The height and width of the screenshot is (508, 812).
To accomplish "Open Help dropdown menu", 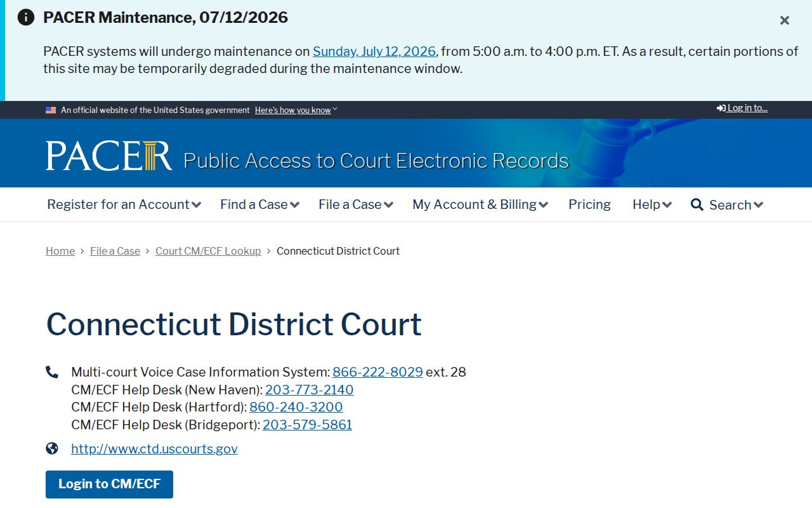I will [x=652, y=204].
